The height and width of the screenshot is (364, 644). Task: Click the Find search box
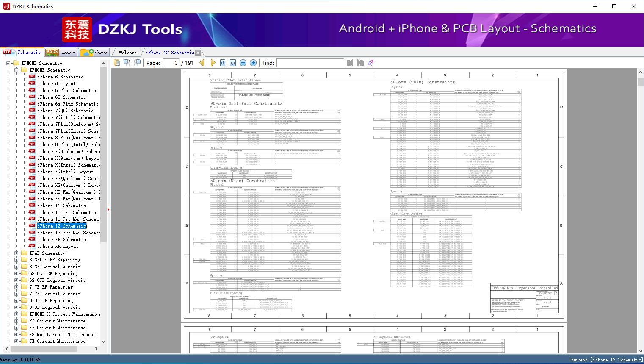(x=310, y=63)
